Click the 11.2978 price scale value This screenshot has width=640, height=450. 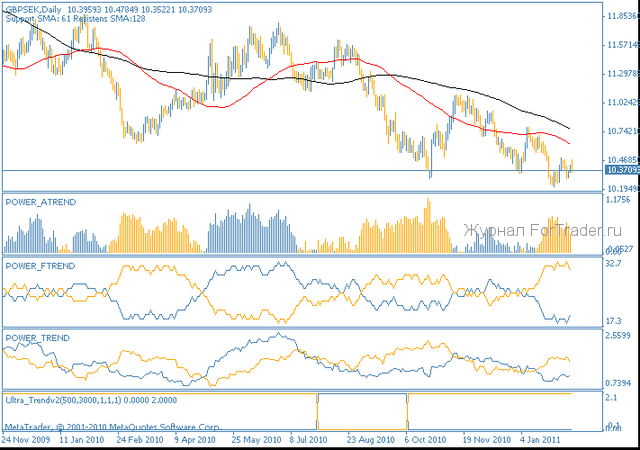click(623, 74)
